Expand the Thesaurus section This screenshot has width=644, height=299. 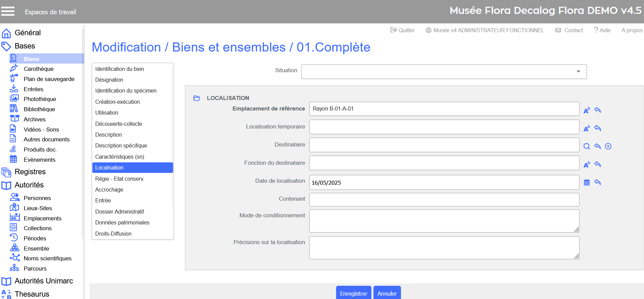point(32,294)
